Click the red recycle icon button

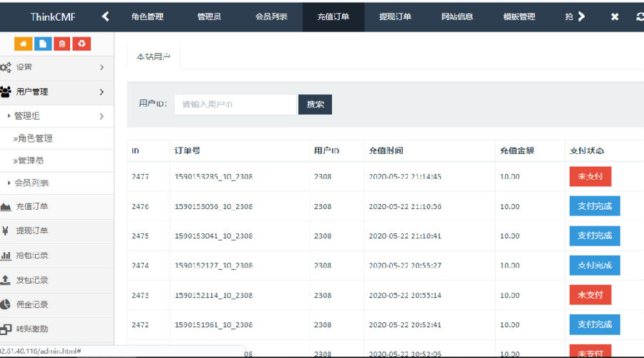pyautogui.click(x=82, y=44)
